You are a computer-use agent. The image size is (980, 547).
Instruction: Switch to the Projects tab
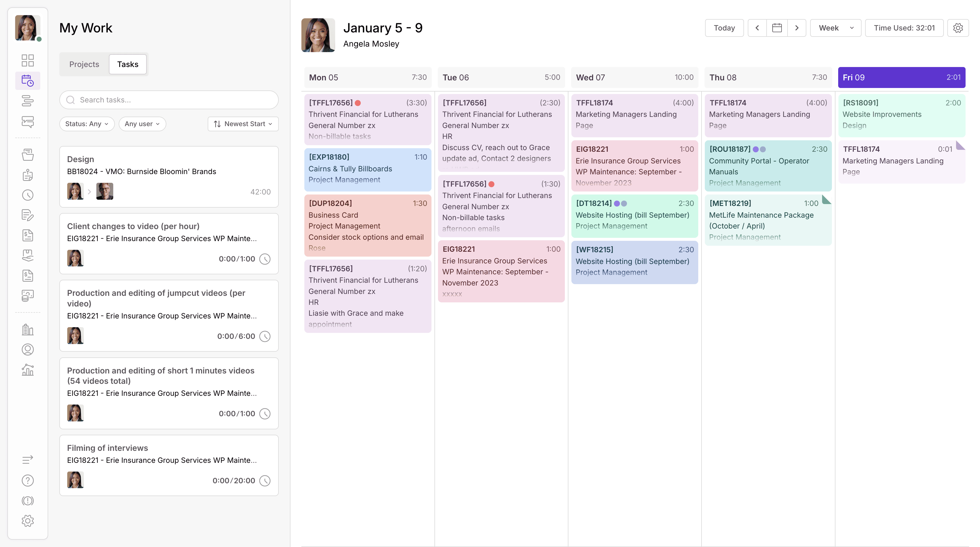pyautogui.click(x=84, y=64)
